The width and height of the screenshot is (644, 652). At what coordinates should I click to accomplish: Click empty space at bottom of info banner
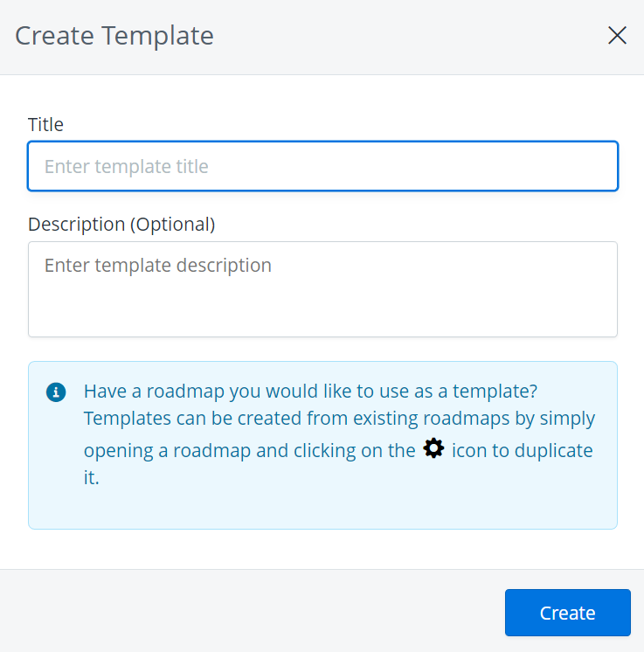[322, 510]
